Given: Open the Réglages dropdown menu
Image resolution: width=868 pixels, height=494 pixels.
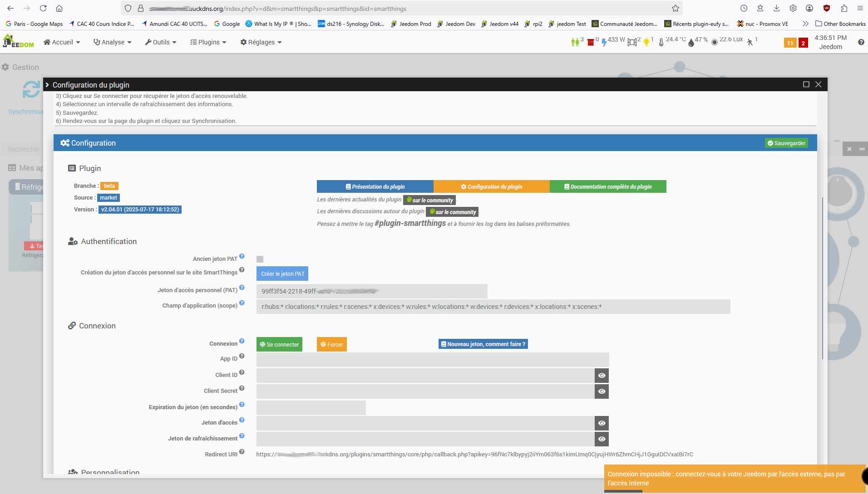Looking at the screenshot, I should click(x=261, y=42).
